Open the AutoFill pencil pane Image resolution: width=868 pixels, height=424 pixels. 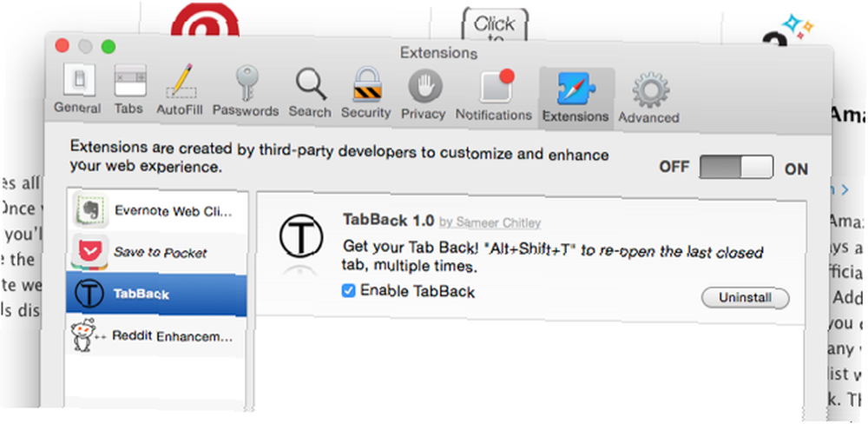click(180, 89)
